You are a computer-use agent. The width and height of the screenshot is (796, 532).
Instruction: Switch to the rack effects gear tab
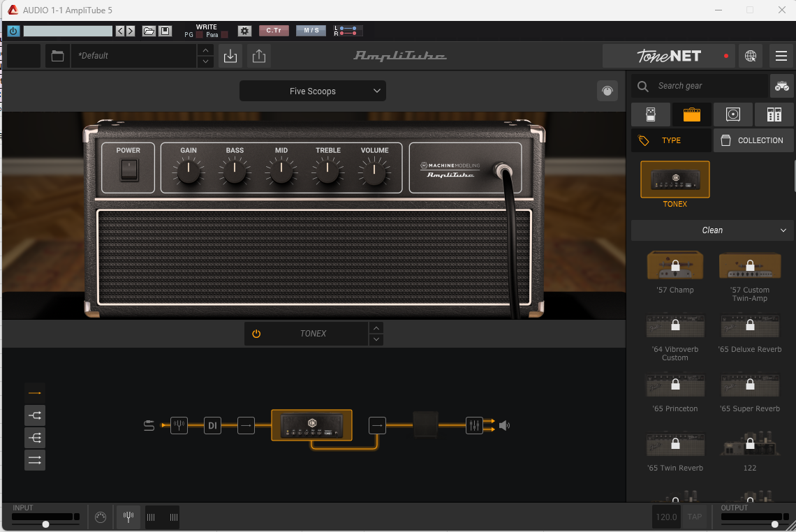pos(774,114)
